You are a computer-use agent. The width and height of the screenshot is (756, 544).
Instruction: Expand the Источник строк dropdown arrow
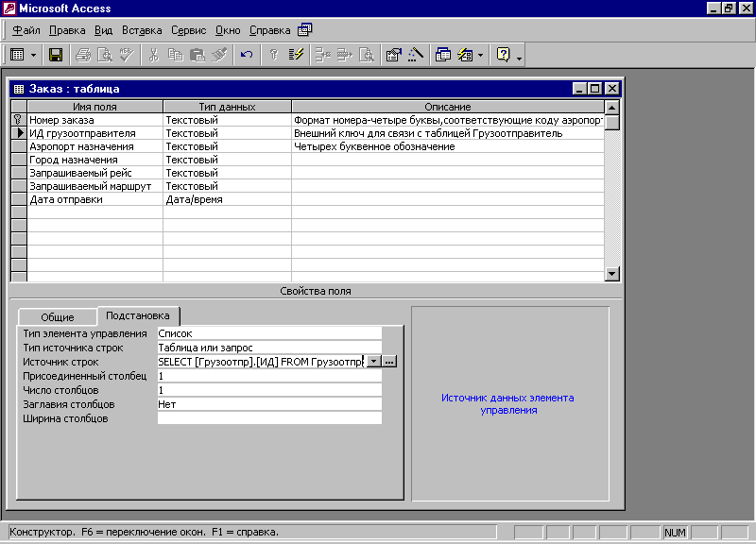(373, 362)
